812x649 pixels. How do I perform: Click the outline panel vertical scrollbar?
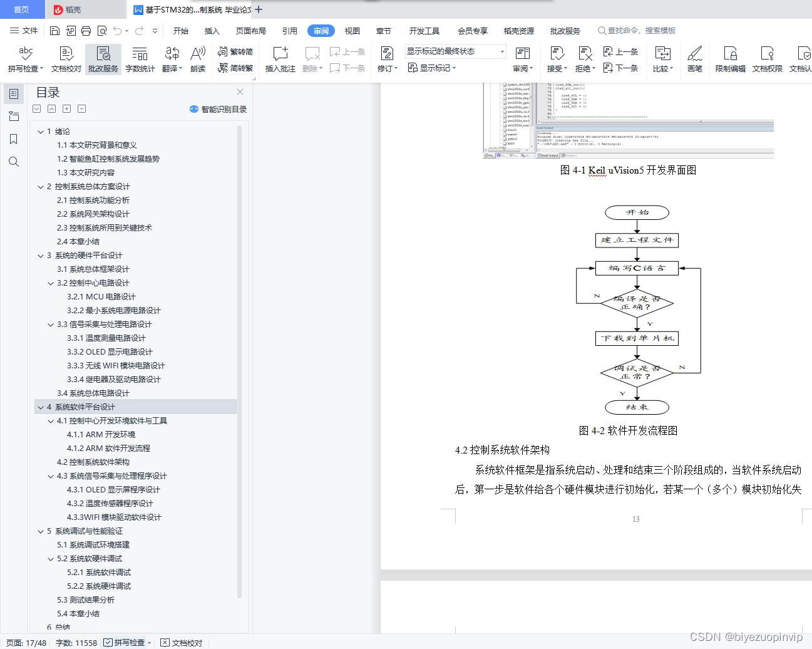click(x=239, y=360)
